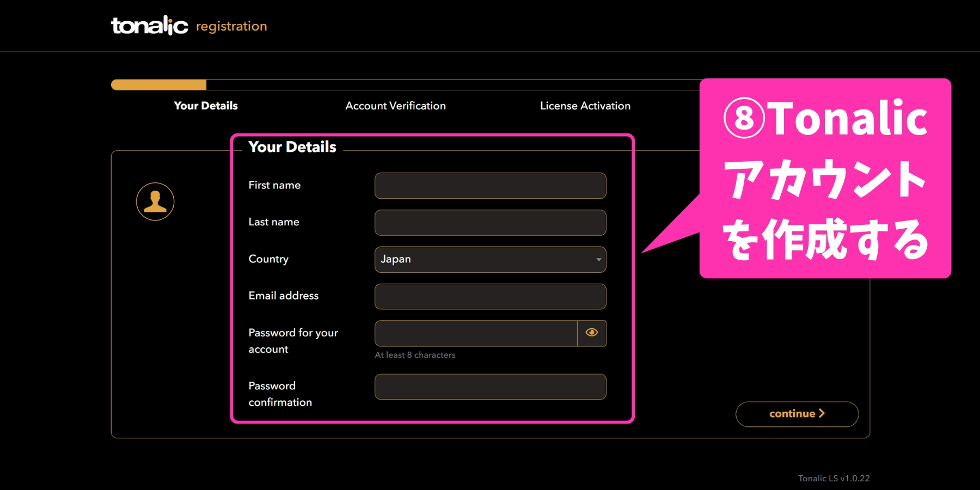
Task: Click into Email address field
Action: [490, 297]
